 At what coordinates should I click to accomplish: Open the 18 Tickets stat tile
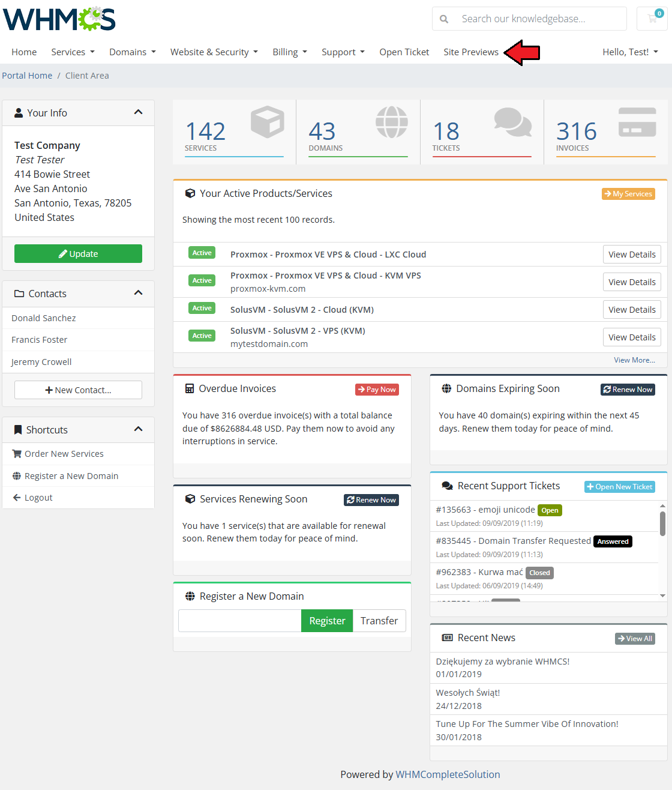click(x=482, y=132)
